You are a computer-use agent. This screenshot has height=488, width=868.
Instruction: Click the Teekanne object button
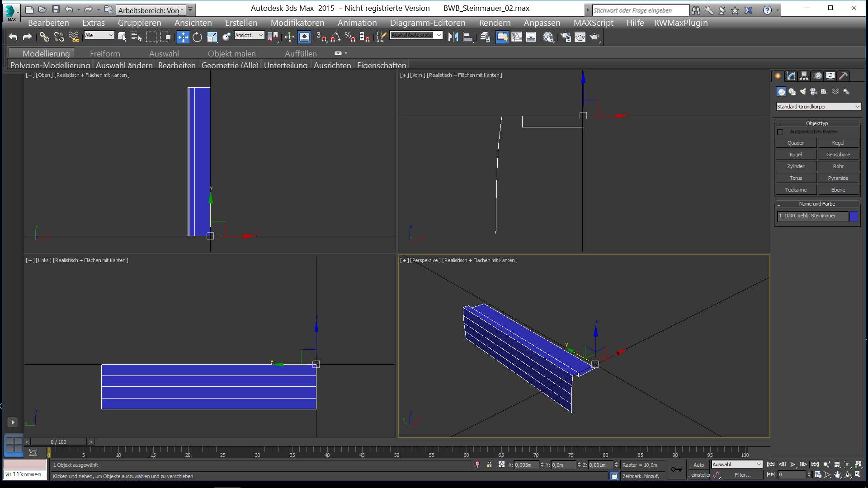(796, 190)
